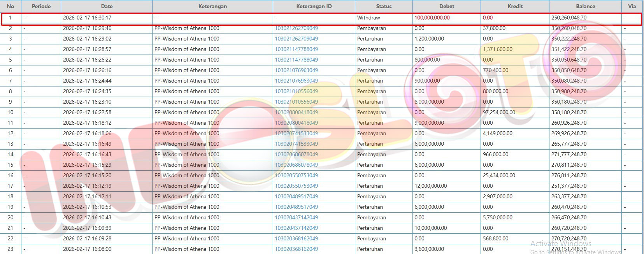
Task: Click ID link in the 16:22:58 row
Action: 296,112
